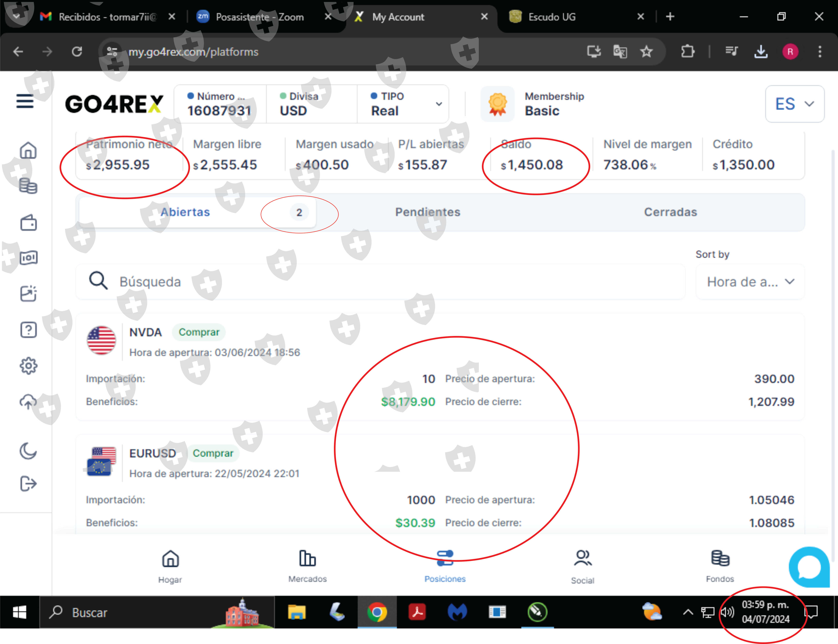Screen dimensions: 838x644
Task: Expand the TIPO Real account dropdown
Action: (439, 104)
